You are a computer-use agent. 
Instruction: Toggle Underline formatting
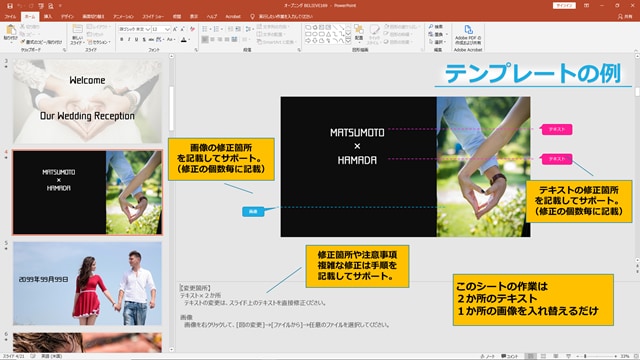136,40
